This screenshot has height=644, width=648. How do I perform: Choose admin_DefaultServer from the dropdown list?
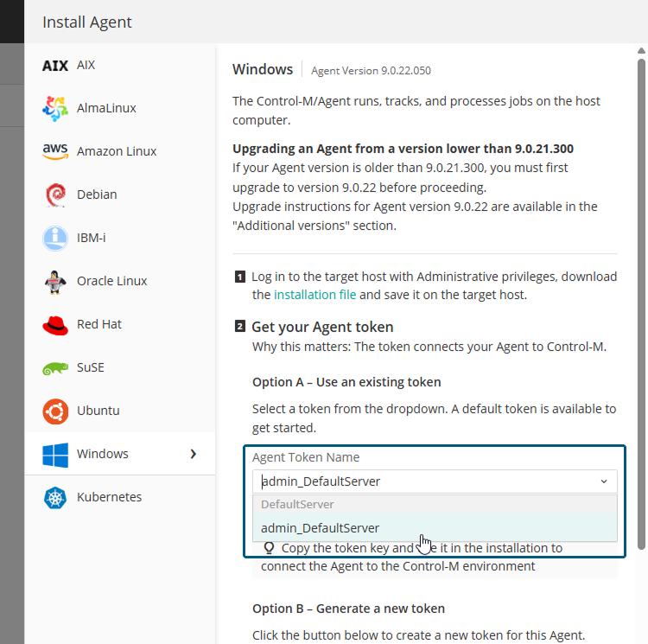[321, 528]
